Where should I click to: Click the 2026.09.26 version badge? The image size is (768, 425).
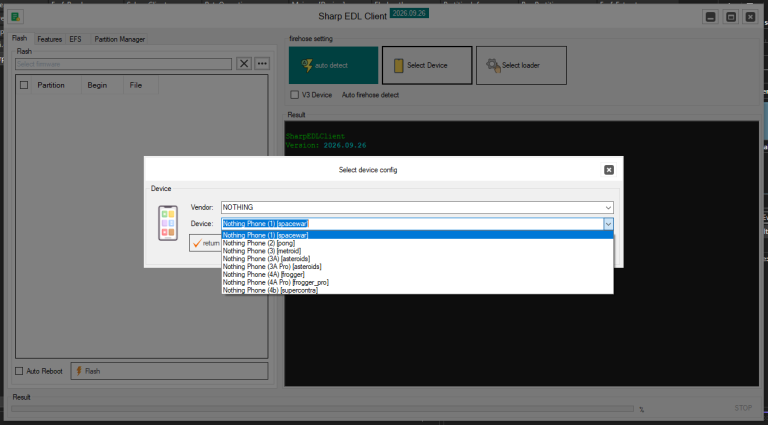(409, 13)
